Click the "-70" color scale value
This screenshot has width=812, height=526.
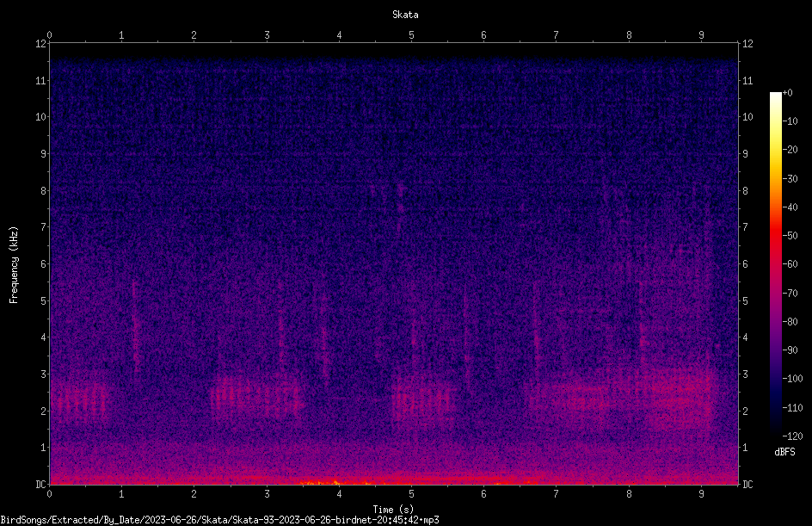pyautogui.click(x=790, y=294)
